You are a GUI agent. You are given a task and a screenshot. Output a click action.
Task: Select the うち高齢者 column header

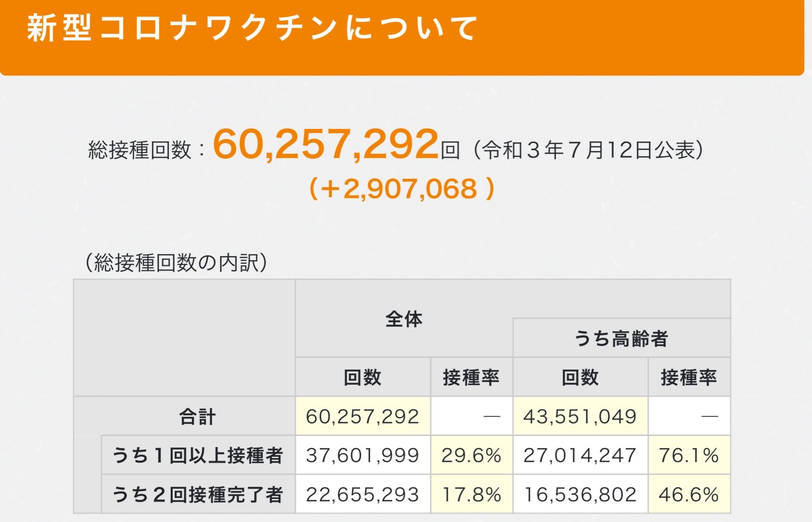pyautogui.click(x=622, y=338)
